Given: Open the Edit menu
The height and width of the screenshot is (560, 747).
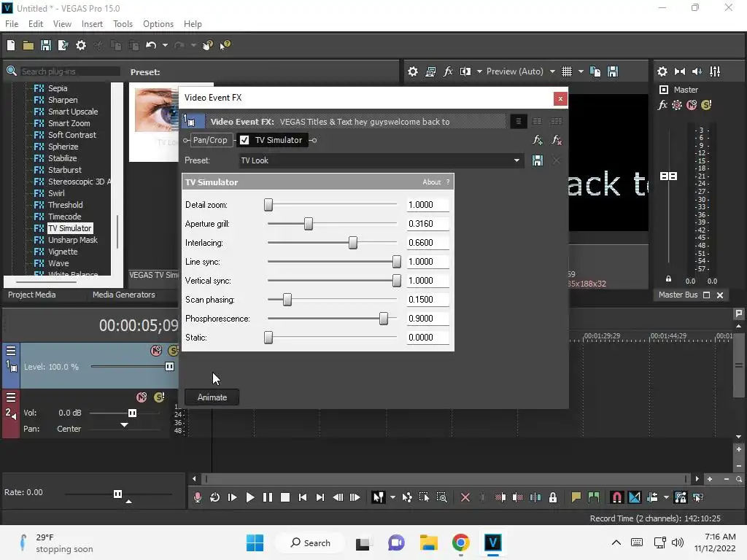Looking at the screenshot, I should click(35, 24).
